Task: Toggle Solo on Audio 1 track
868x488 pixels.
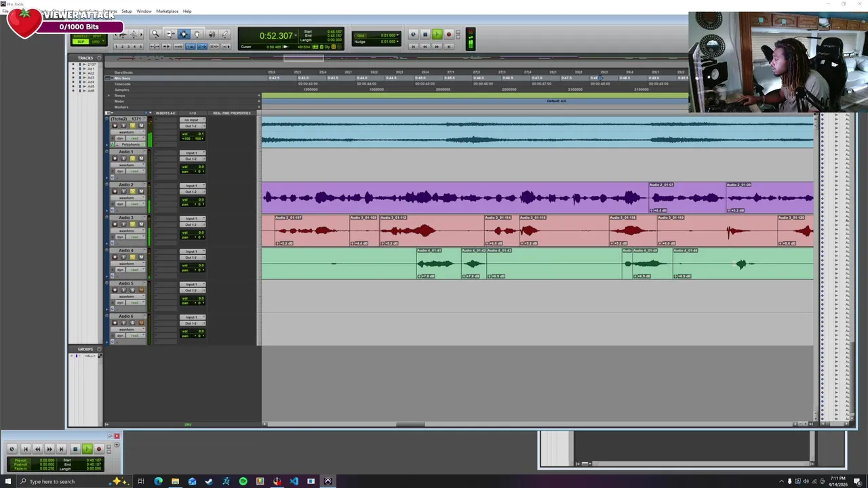Action: point(133,159)
